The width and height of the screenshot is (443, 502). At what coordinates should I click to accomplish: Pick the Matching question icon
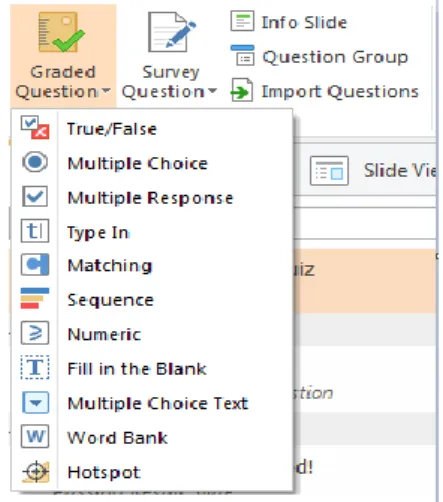(x=35, y=265)
